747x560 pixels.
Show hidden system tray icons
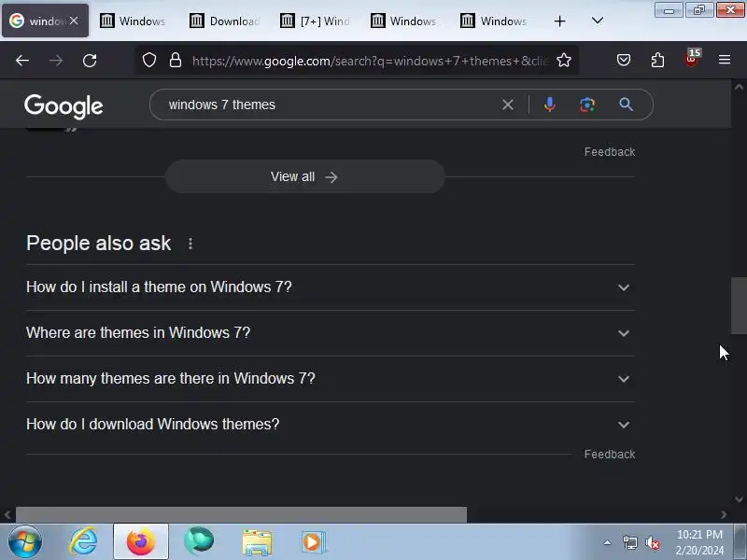click(608, 542)
